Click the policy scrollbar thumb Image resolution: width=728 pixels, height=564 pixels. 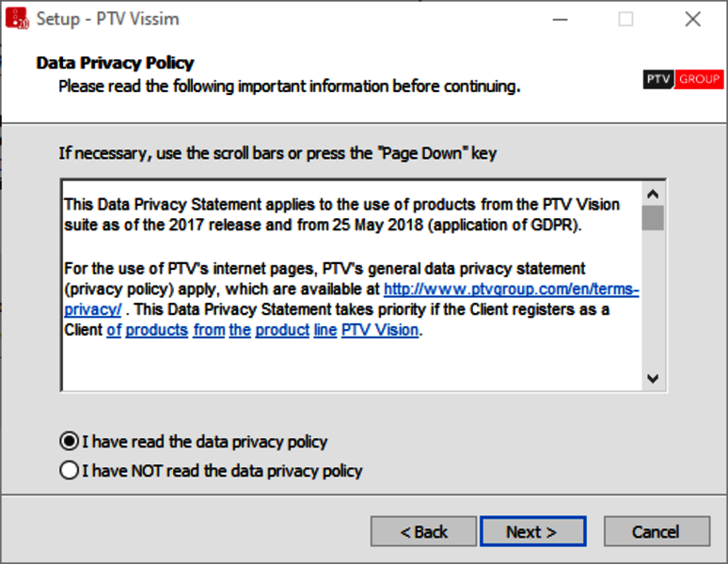tap(653, 218)
